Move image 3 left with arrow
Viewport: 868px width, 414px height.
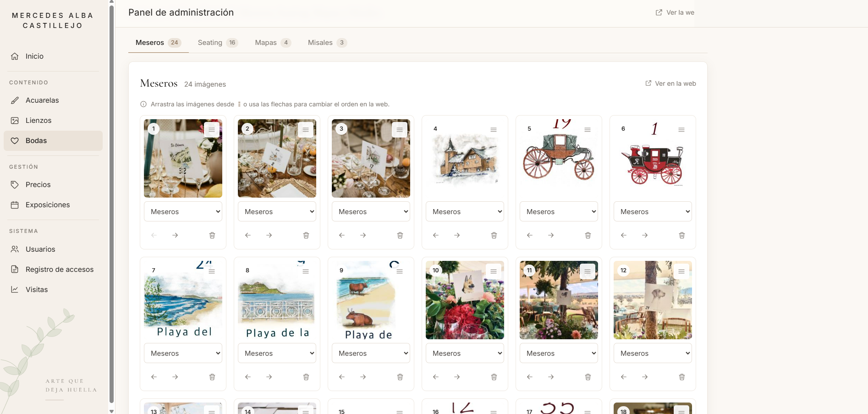click(342, 235)
